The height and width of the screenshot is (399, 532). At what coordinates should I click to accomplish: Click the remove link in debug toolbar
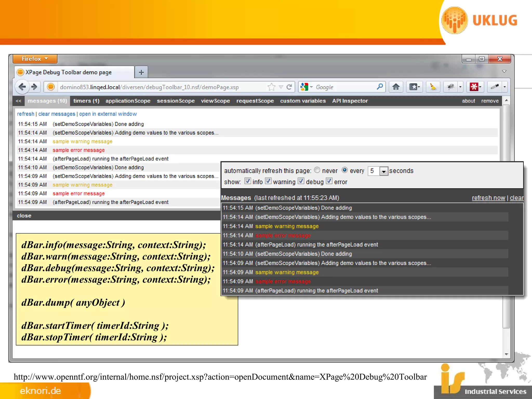[490, 101]
